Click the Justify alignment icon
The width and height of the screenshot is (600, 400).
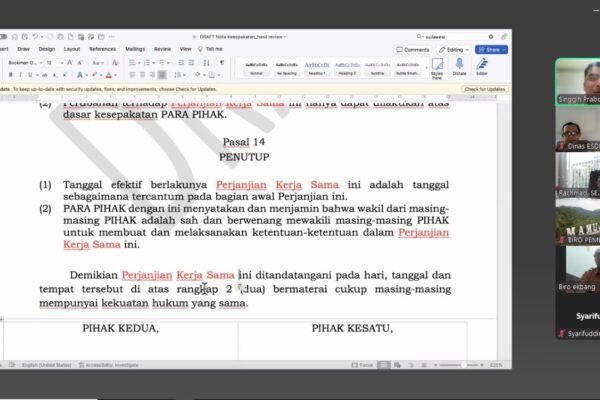pyautogui.click(x=162, y=75)
